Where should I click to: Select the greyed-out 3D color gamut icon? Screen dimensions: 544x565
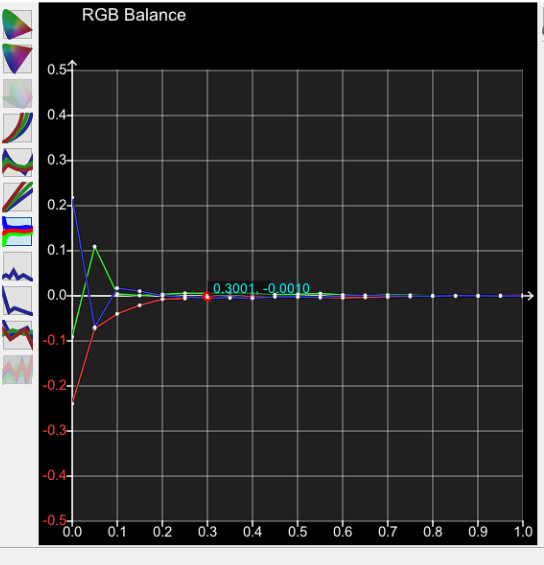tap(17, 93)
